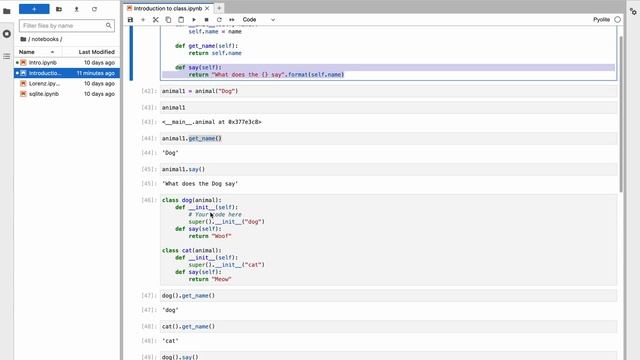Image resolution: width=640 pixels, height=360 pixels.
Task: Open a new tab with plus button
Action: pos(219,8)
